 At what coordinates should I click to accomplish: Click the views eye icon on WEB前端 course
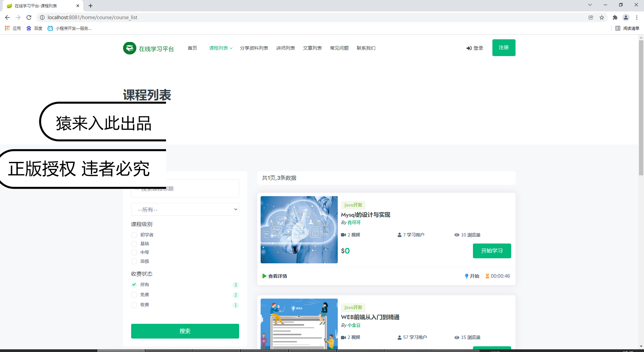[x=457, y=338]
